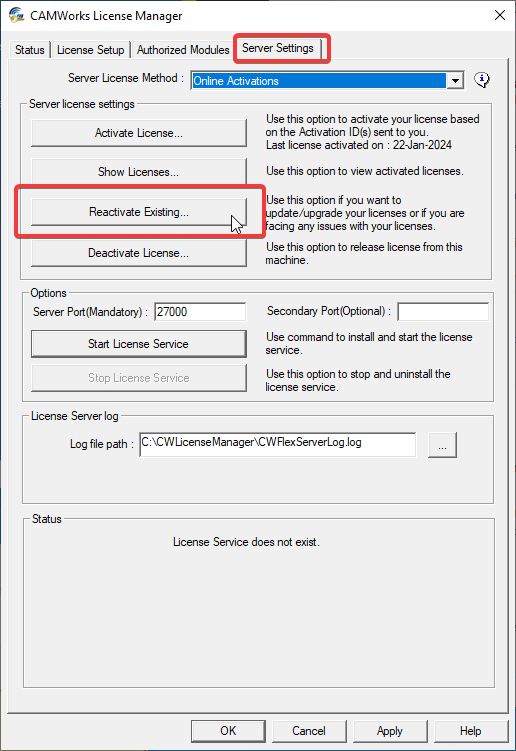Select the Server Settings tab

278,48
